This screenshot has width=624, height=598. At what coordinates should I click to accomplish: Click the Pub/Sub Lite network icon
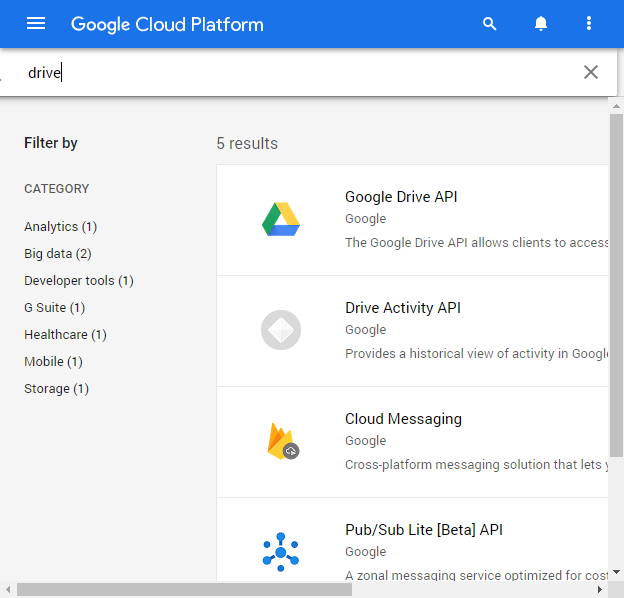(x=281, y=552)
